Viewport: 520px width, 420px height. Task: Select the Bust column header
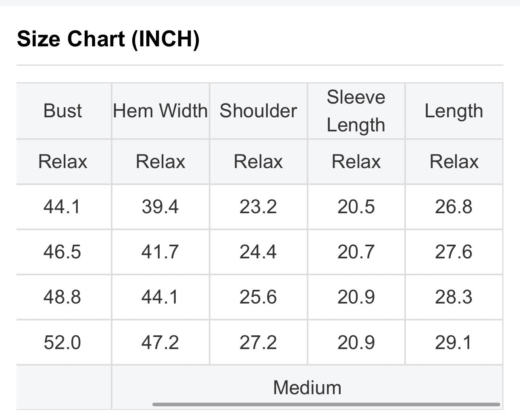tap(63, 111)
